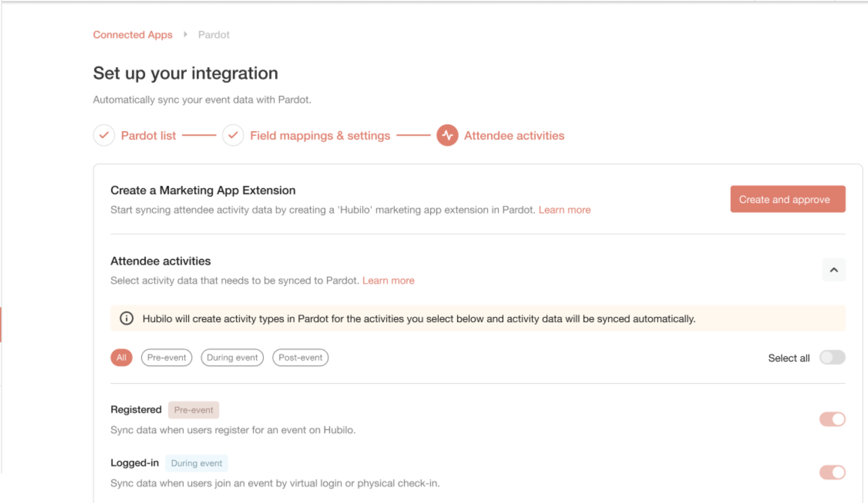Screen dimensions: 868x503
Task: Toggle the Select all switch
Action: (x=832, y=357)
